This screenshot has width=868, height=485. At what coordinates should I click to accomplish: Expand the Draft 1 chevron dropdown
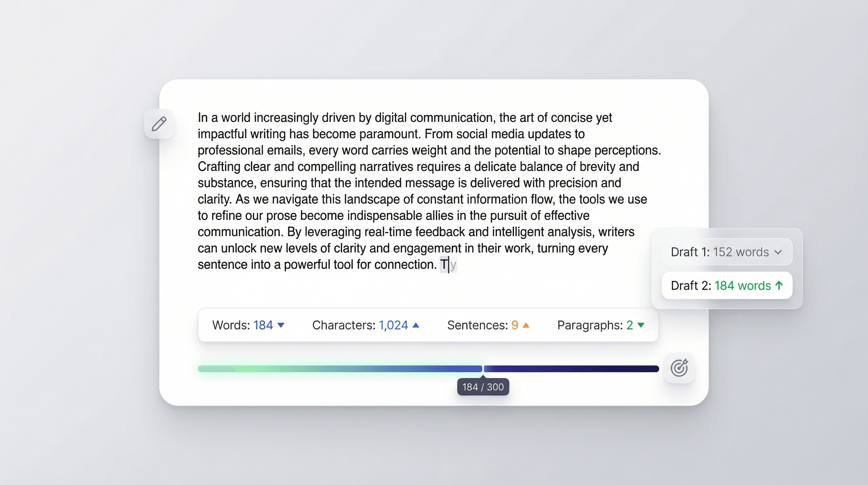pos(778,252)
